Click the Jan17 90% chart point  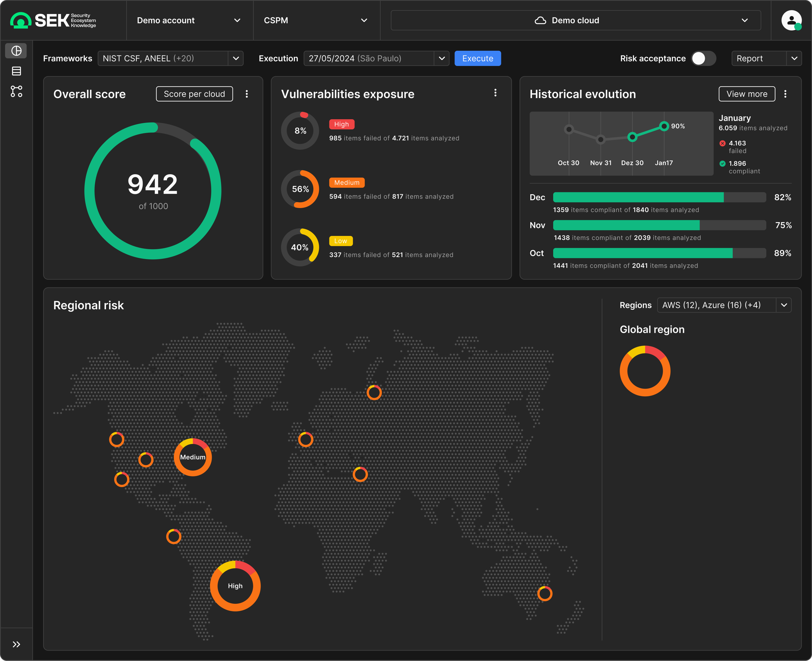[x=664, y=126]
